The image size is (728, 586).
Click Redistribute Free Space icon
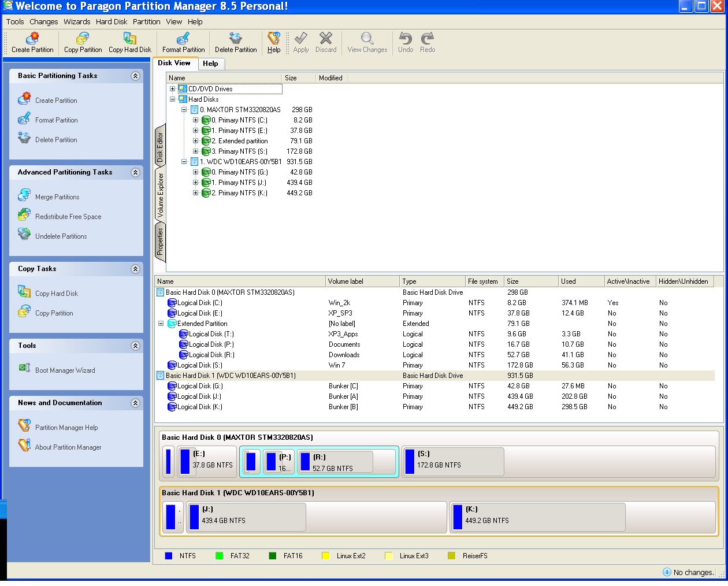pyautogui.click(x=24, y=215)
